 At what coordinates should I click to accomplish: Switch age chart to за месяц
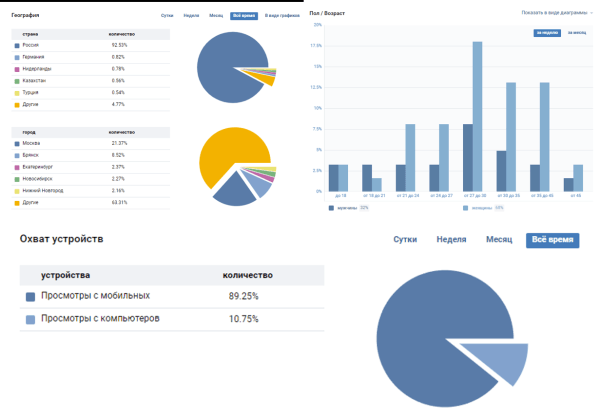click(577, 33)
